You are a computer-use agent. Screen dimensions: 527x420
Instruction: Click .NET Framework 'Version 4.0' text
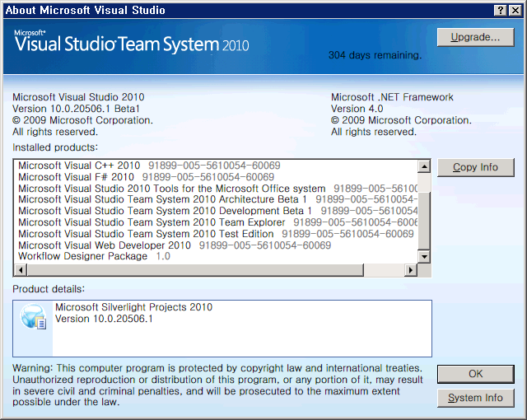pos(357,109)
